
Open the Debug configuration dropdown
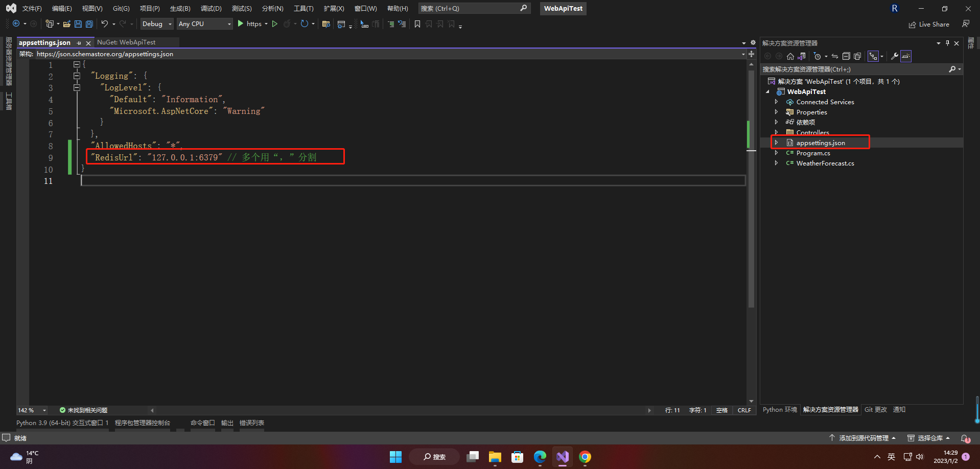pyautogui.click(x=157, y=24)
